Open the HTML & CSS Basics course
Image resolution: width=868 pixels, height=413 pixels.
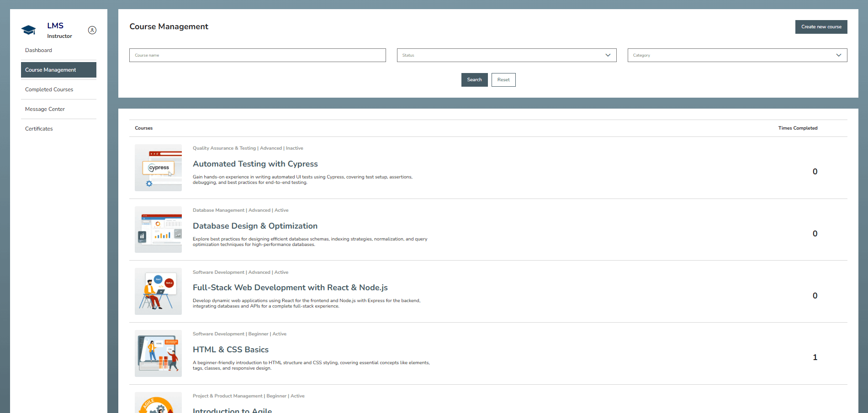pos(231,349)
